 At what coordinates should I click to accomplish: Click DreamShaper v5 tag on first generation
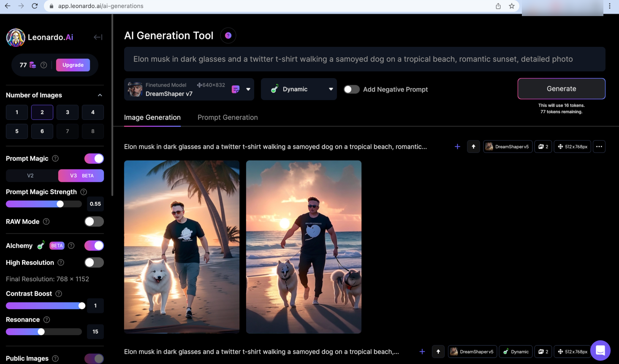click(x=508, y=147)
